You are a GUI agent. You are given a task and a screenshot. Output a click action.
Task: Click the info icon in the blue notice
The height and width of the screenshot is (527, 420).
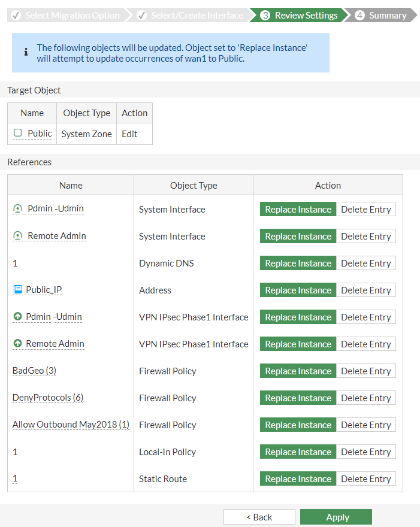26,52
